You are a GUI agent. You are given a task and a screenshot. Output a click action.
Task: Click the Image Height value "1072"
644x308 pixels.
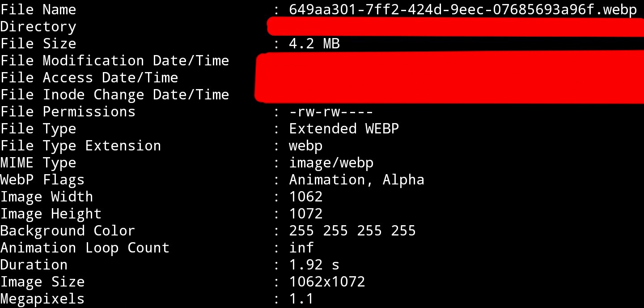point(306,214)
